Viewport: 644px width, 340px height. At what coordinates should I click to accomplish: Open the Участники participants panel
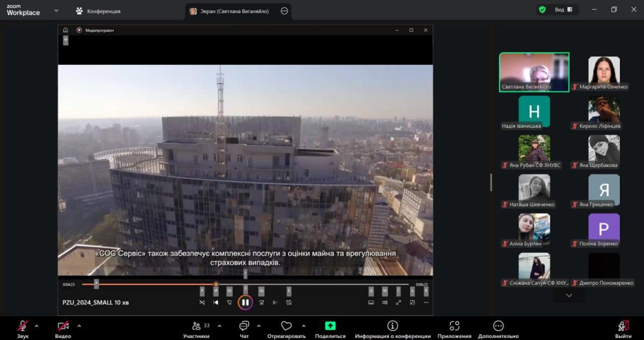click(196, 328)
